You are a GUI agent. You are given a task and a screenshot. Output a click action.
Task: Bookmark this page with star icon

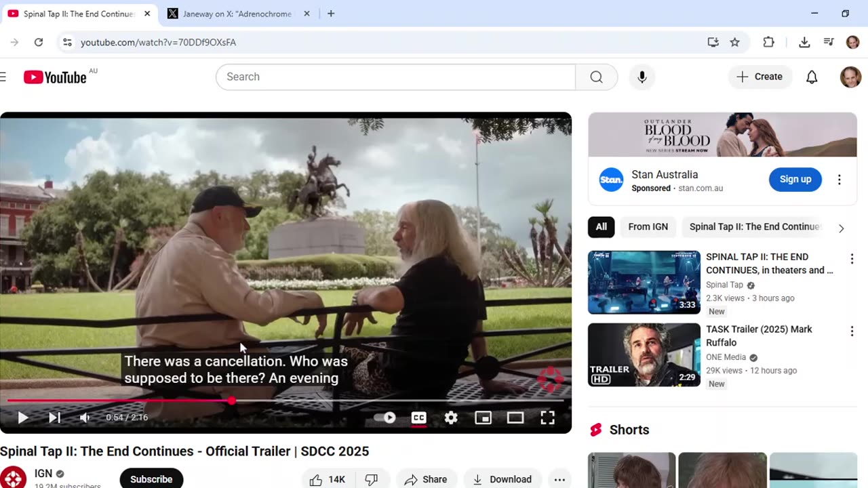pos(734,42)
